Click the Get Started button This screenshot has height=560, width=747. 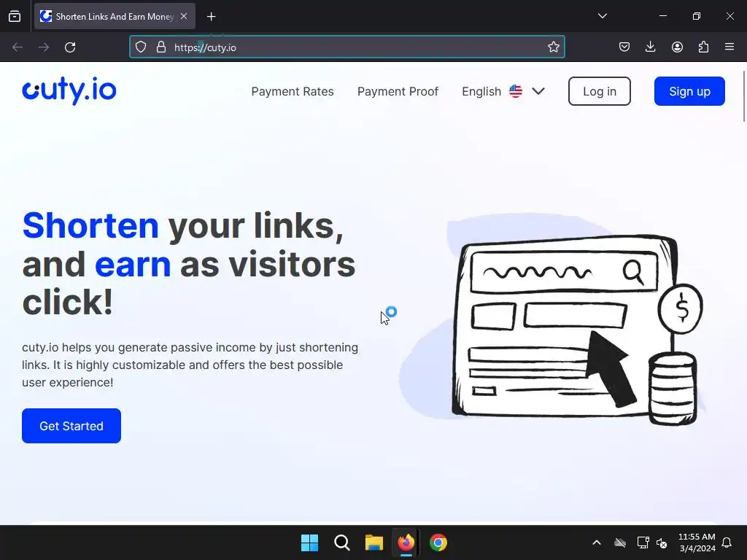(x=71, y=426)
